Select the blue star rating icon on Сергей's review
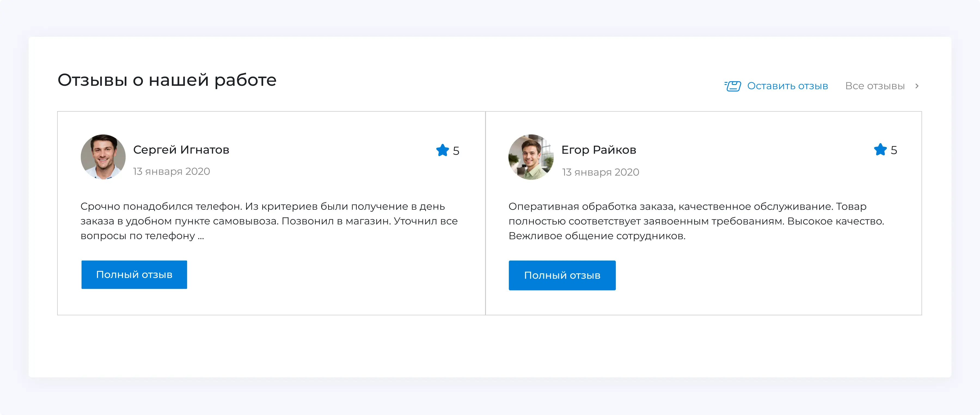The width and height of the screenshot is (980, 415). [x=442, y=150]
